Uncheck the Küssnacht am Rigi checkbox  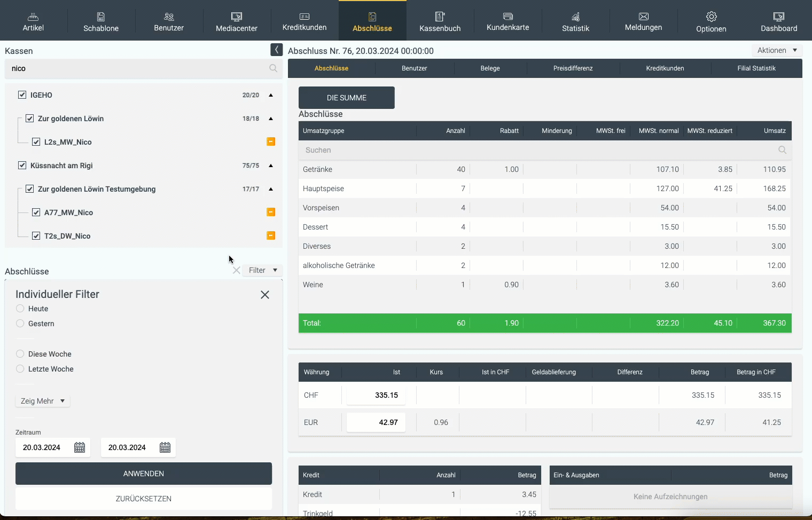(22, 165)
